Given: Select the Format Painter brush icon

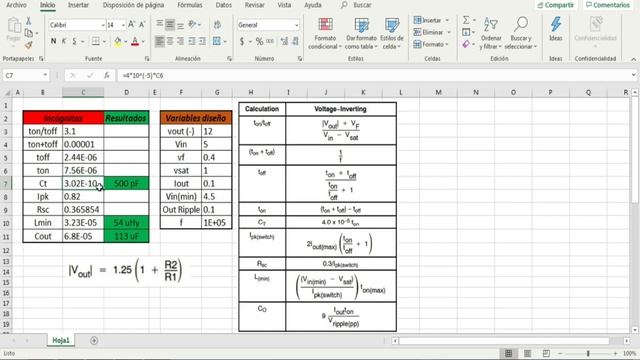Looking at the screenshot, I should (28, 45).
